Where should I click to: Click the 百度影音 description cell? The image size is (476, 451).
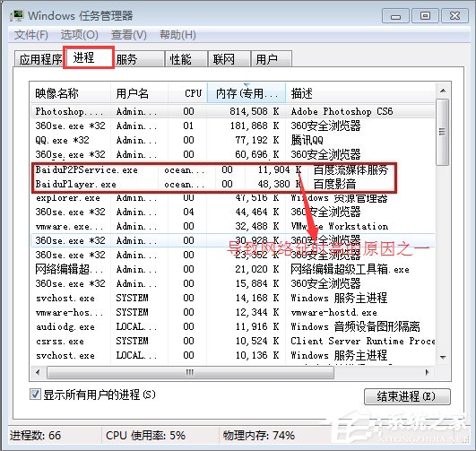pos(334,184)
